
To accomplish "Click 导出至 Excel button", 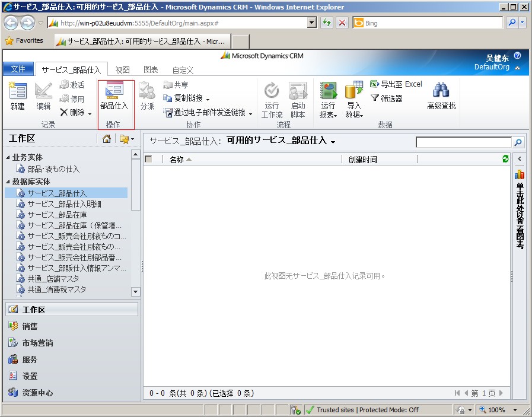I will point(396,84).
